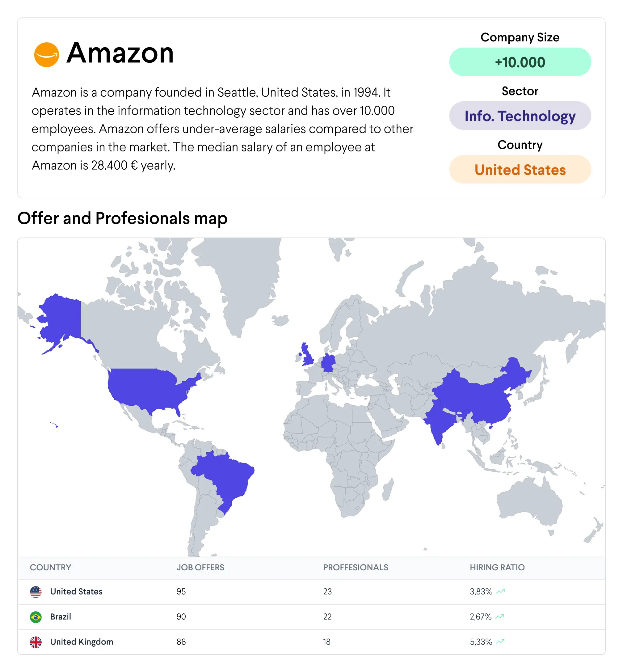Click the United States flag icon

coord(36,592)
